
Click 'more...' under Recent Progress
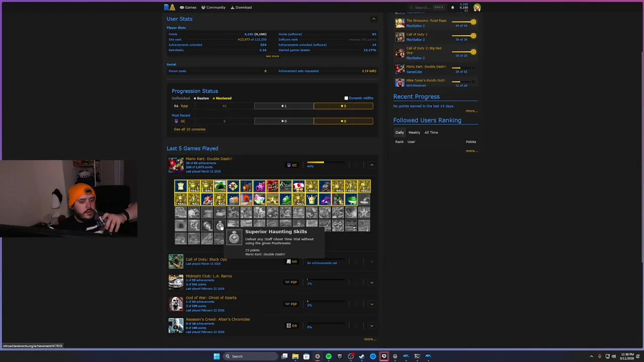click(x=471, y=111)
